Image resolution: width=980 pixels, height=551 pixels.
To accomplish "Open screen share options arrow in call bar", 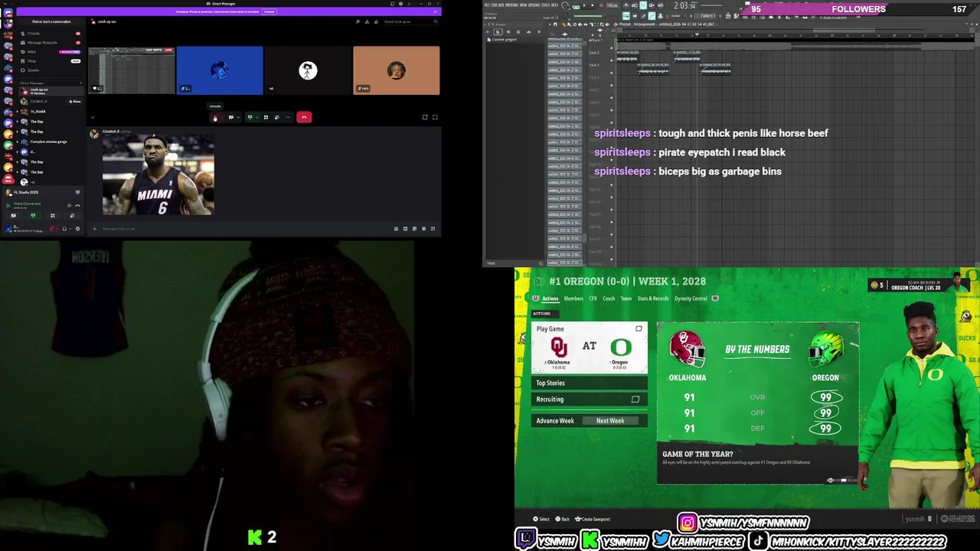I will 257,117.
